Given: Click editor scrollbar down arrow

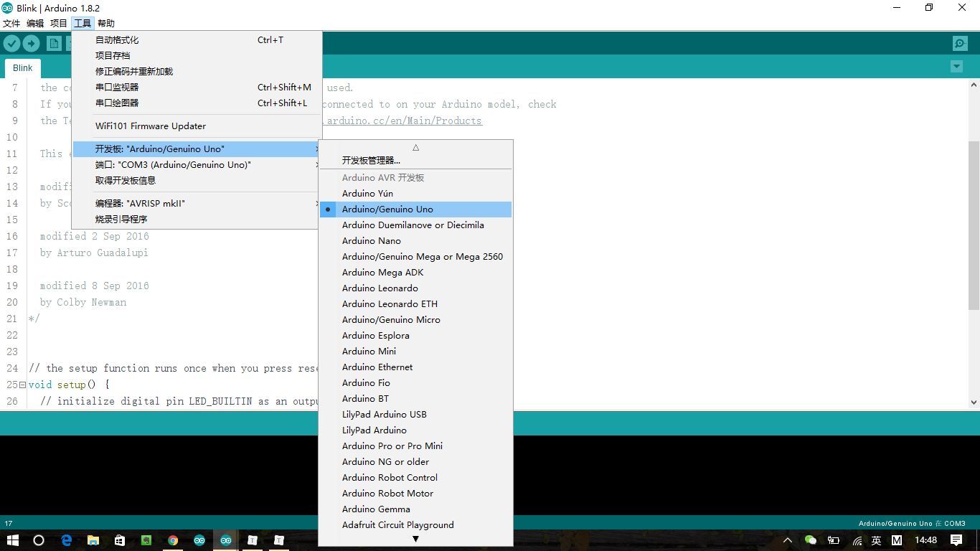Looking at the screenshot, I should [x=974, y=402].
